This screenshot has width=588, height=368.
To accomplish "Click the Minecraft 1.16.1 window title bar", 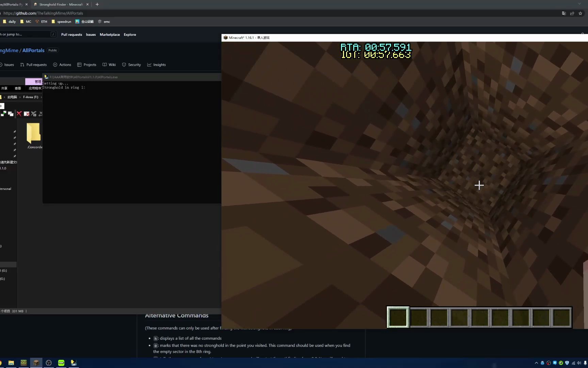I will coord(405,38).
